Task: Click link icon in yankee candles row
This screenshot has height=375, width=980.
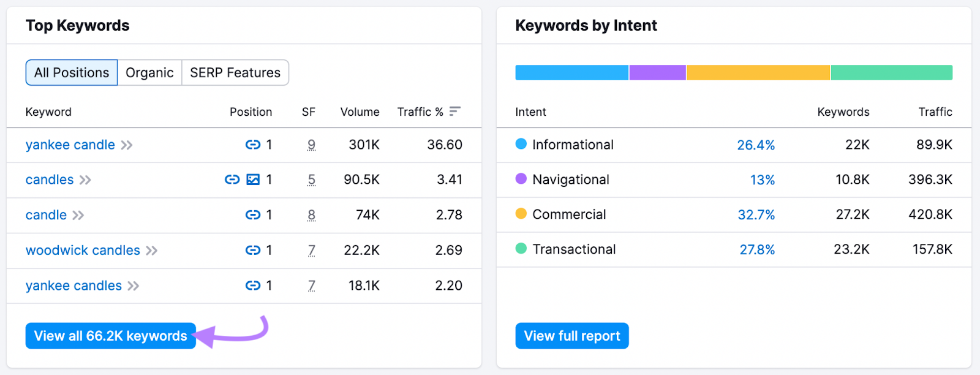Action: tap(252, 286)
